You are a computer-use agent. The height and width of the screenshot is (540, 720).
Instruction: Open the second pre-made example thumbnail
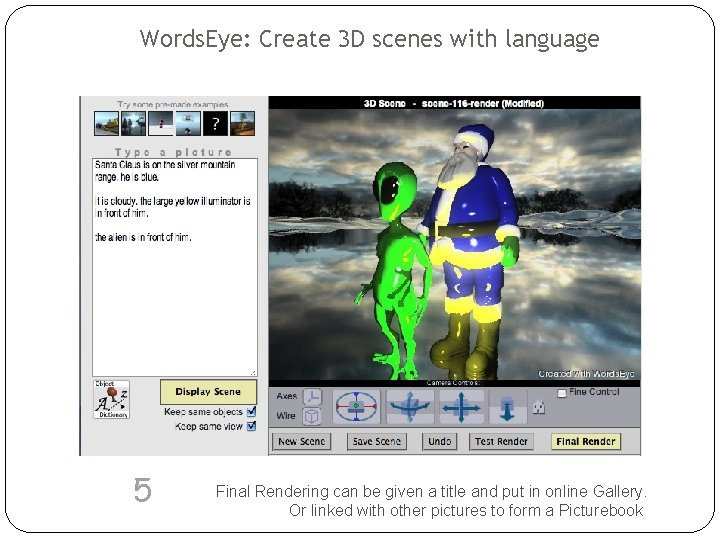134,124
